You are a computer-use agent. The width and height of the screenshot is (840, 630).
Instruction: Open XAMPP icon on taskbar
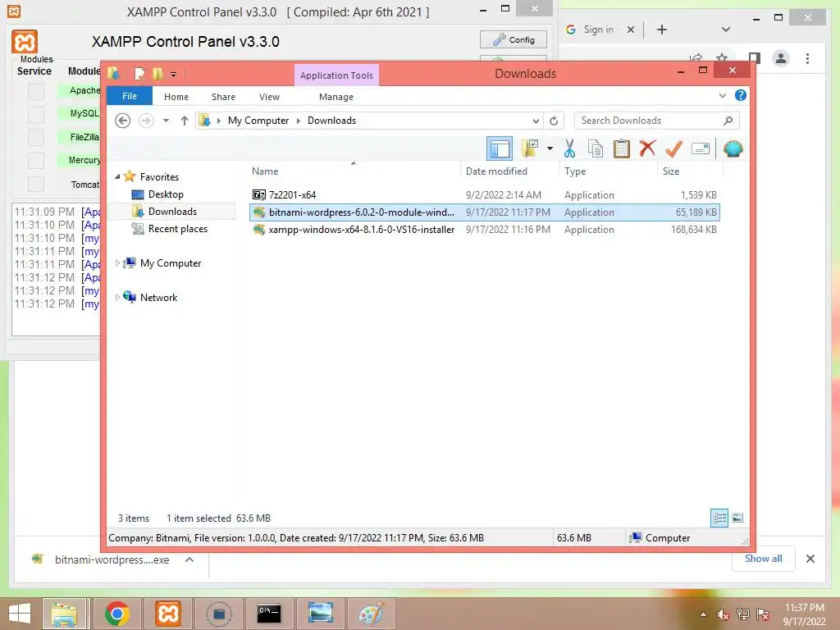tap(167, 614)
